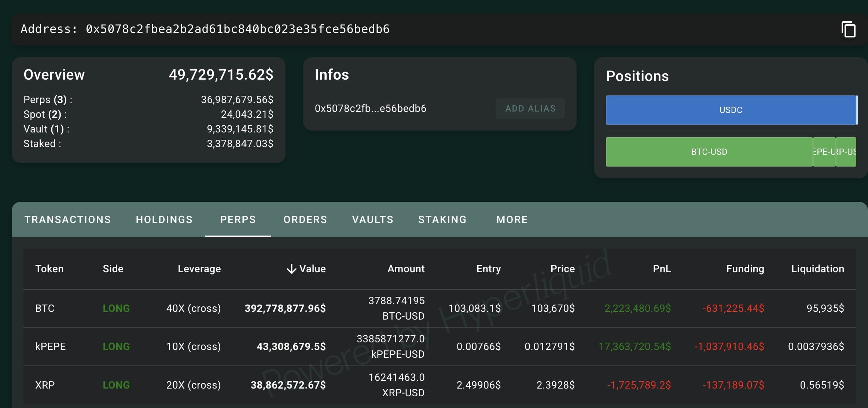868x408 pixels.
Task: Copy the wallet address
Action: click(849, 29)
